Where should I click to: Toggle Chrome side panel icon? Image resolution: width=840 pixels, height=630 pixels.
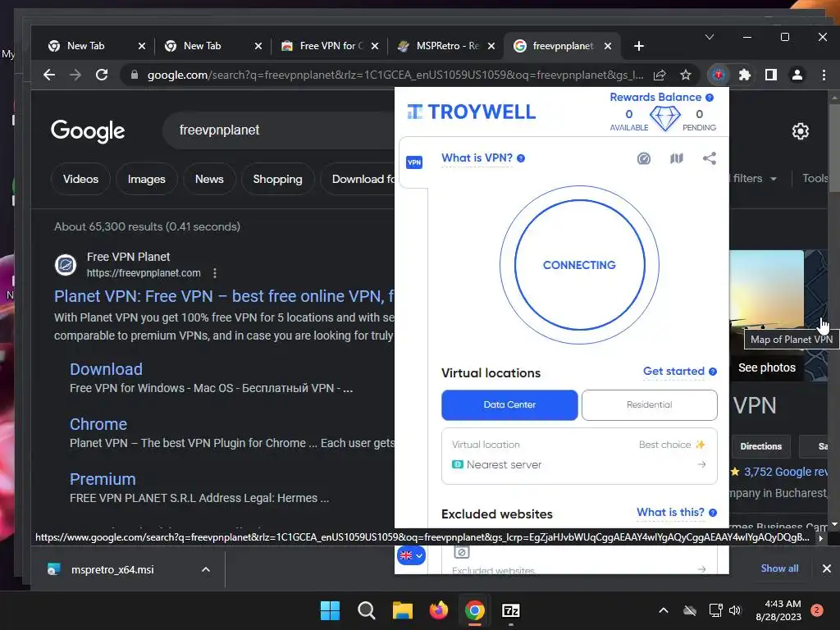pos(771,75)
